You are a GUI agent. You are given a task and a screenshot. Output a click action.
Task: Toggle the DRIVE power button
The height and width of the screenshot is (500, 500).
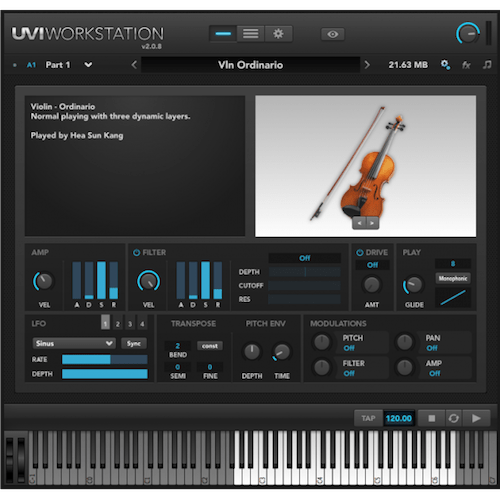pos(360,252)
